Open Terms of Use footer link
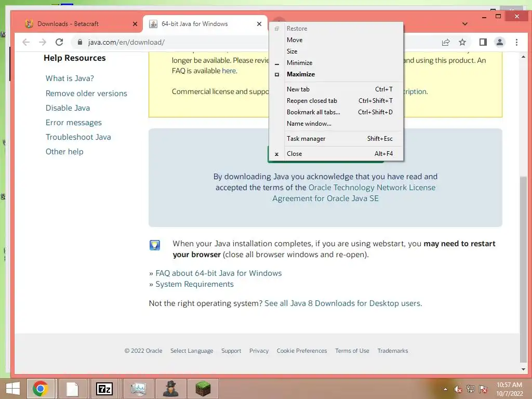532x399 pixels. coord(352,351)
